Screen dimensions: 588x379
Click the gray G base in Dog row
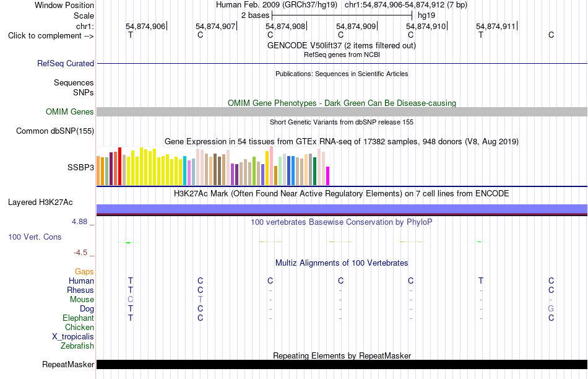pos(551,308)
